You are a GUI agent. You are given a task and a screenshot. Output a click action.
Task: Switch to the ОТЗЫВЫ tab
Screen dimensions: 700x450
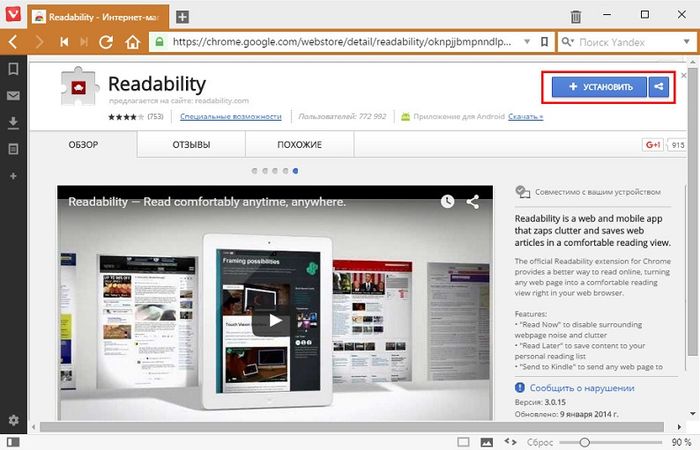192,145
